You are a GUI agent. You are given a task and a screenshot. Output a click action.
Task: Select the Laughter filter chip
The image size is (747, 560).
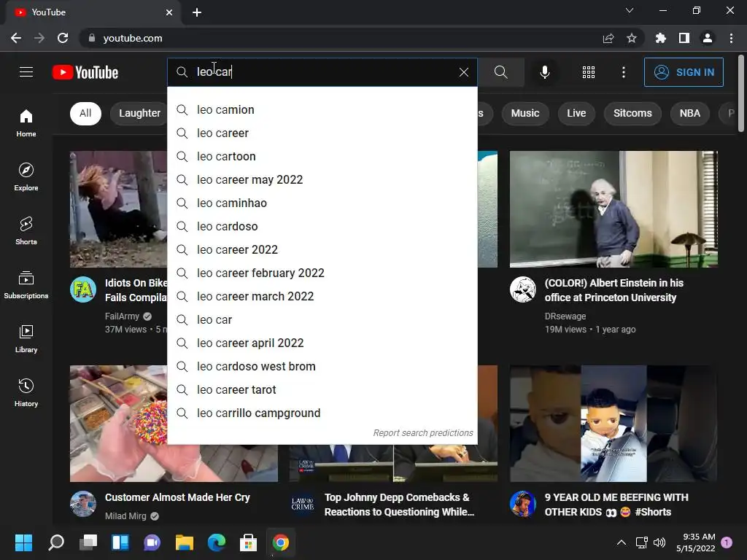tap(139, 113)
